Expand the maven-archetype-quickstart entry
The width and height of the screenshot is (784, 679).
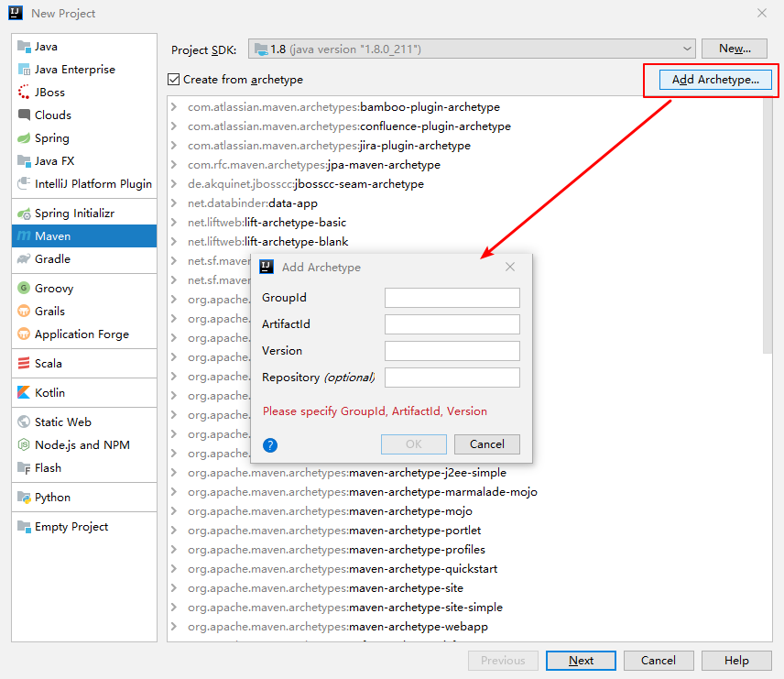174,569
